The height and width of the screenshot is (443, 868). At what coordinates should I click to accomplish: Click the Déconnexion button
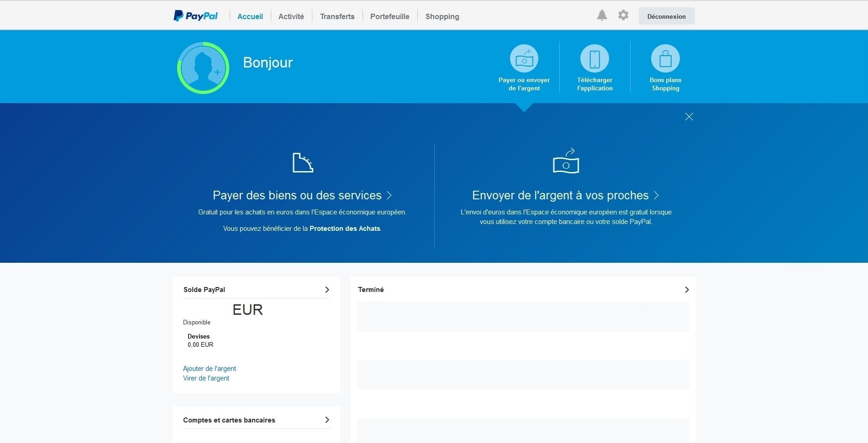click(667, 16)
